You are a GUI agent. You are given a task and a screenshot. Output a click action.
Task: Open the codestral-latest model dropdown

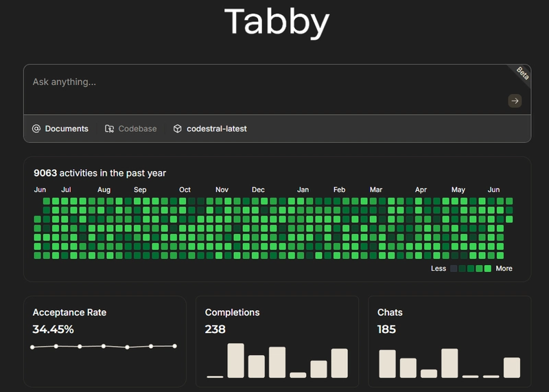pyautogui.click(x=210, y=128)
